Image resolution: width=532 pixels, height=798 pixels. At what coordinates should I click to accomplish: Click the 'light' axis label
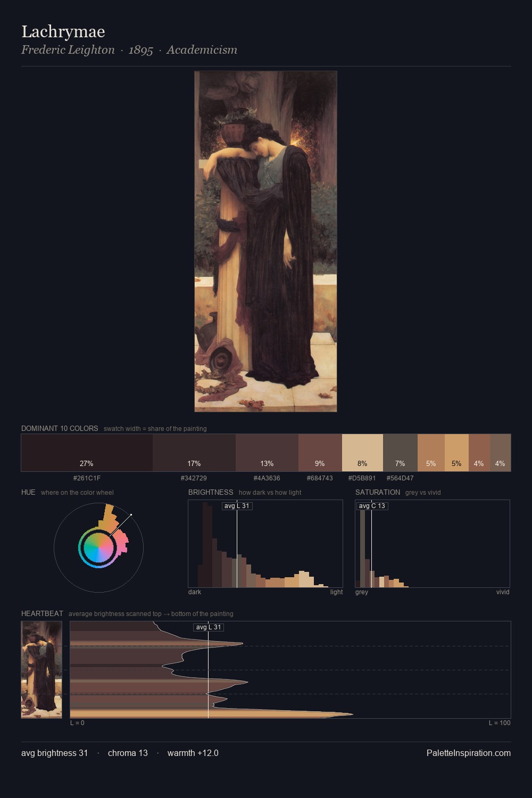click(336, 592)
